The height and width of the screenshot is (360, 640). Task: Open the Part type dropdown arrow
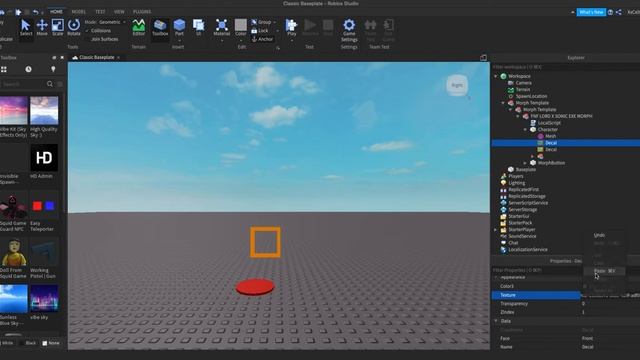pyautogui.click(x=179, y=40)
